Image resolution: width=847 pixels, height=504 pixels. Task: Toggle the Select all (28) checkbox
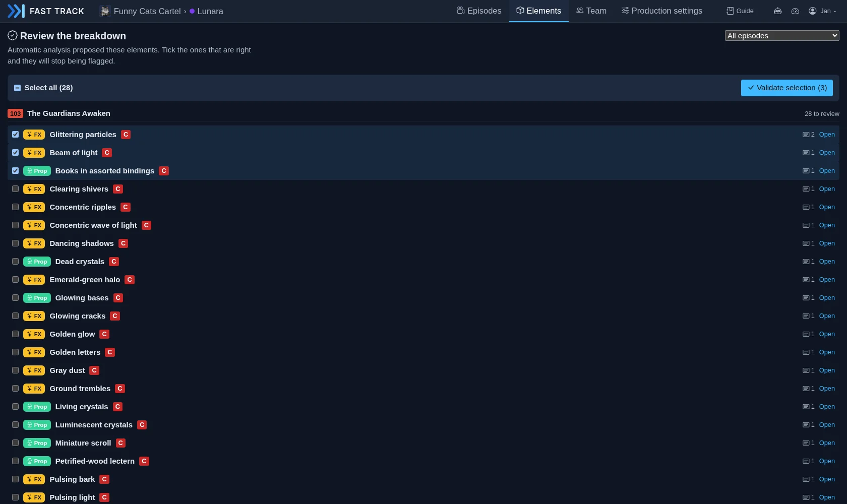(17, 88)
